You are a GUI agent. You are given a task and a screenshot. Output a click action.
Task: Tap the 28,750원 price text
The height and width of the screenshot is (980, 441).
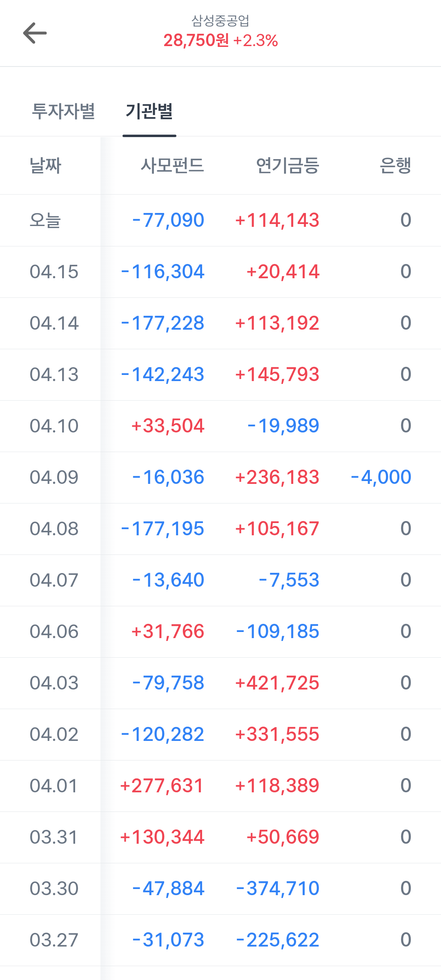(x=196, y=40)
